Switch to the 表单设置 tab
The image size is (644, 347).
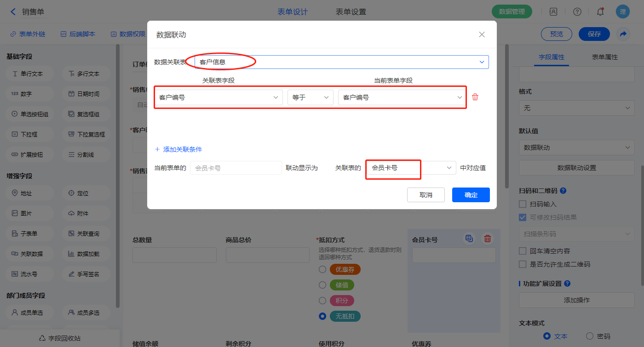coord(351,12)
